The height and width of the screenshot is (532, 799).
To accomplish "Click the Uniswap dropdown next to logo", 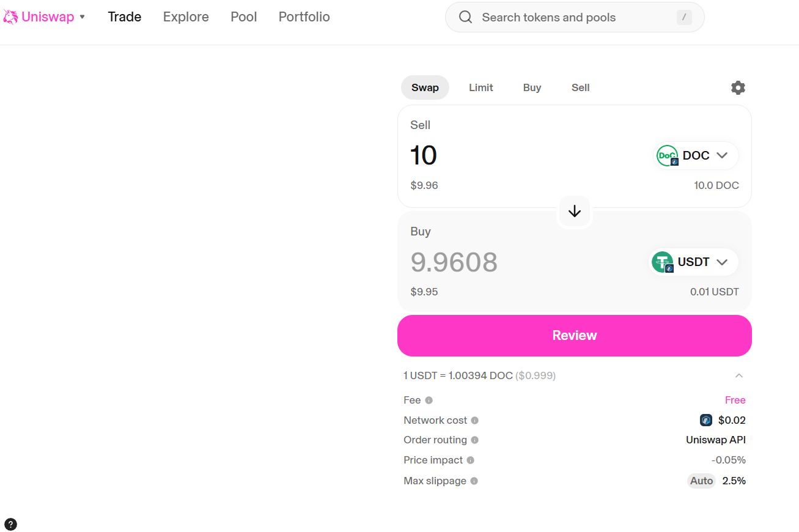I will coord(83,17).
